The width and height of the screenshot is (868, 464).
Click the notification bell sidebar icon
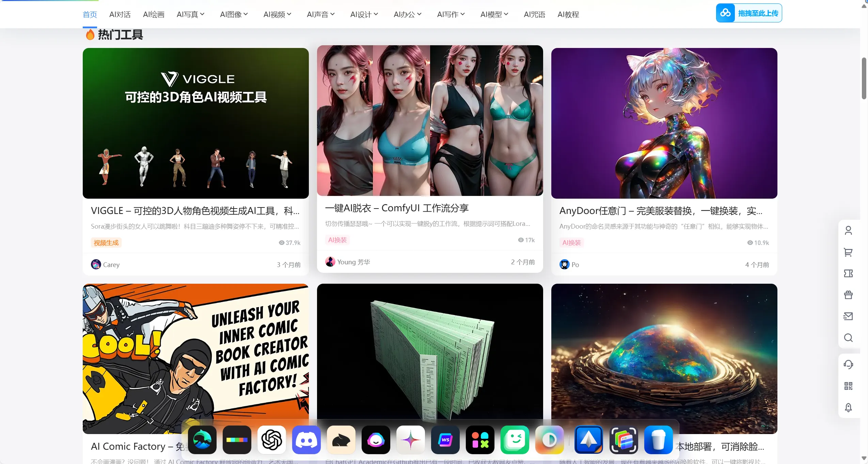848,408
